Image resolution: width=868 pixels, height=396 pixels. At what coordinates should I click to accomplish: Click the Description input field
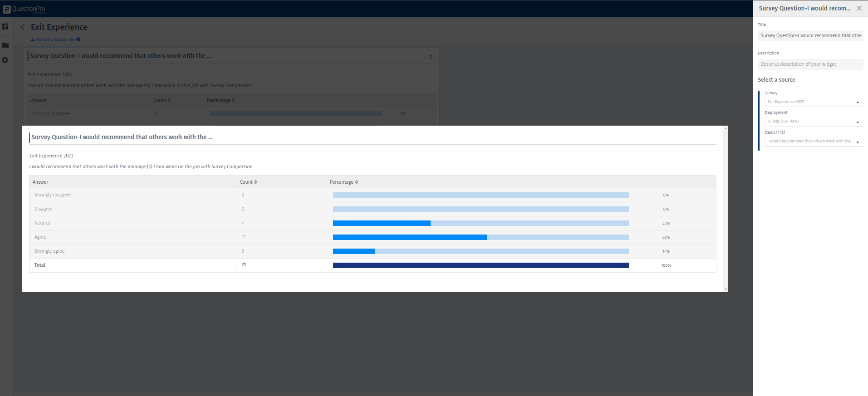point(810,64)
